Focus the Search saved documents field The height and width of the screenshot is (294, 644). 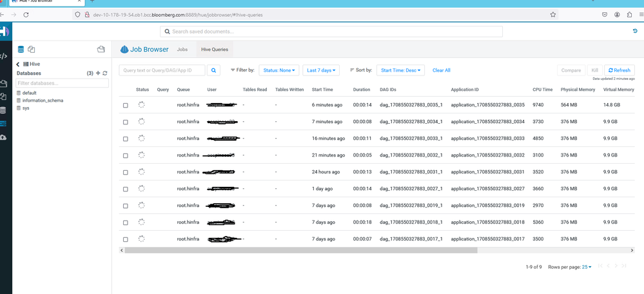[331, 32]
